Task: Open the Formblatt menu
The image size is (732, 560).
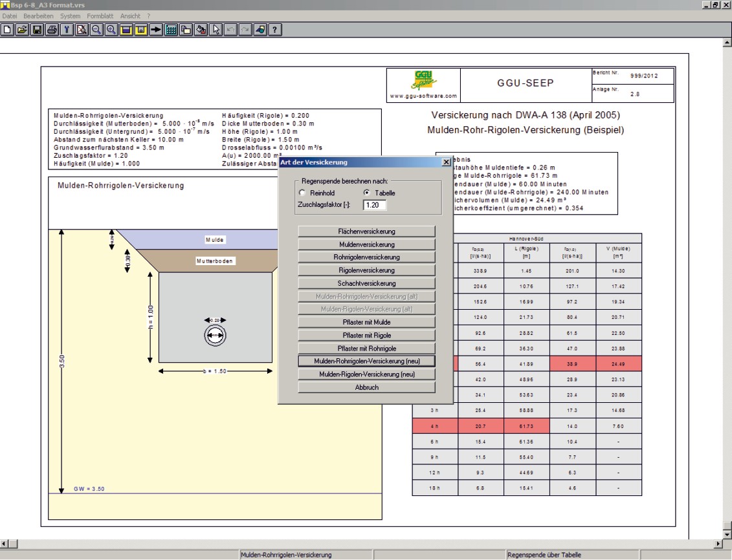Action: [x=100, y=16]
